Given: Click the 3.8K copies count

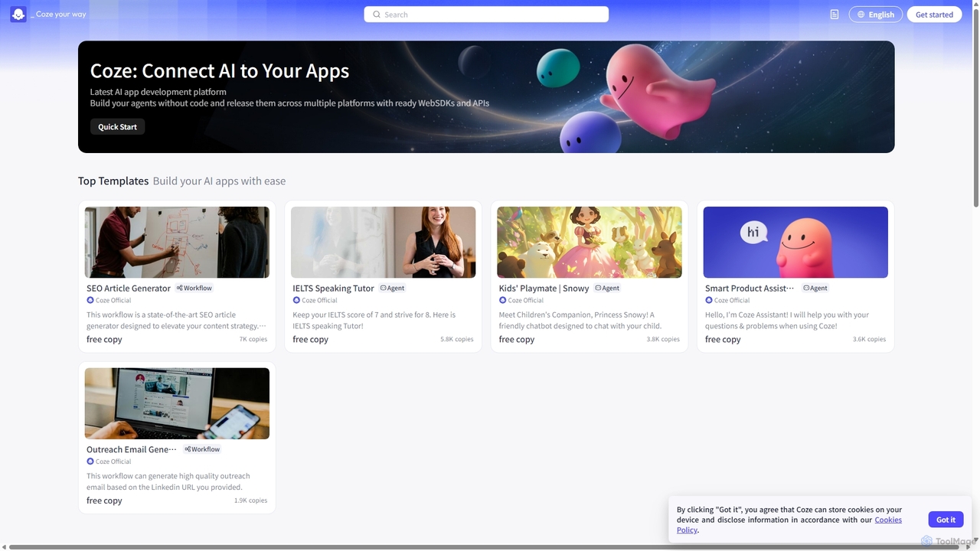Looking at the screenshot, I should point(663,339).
